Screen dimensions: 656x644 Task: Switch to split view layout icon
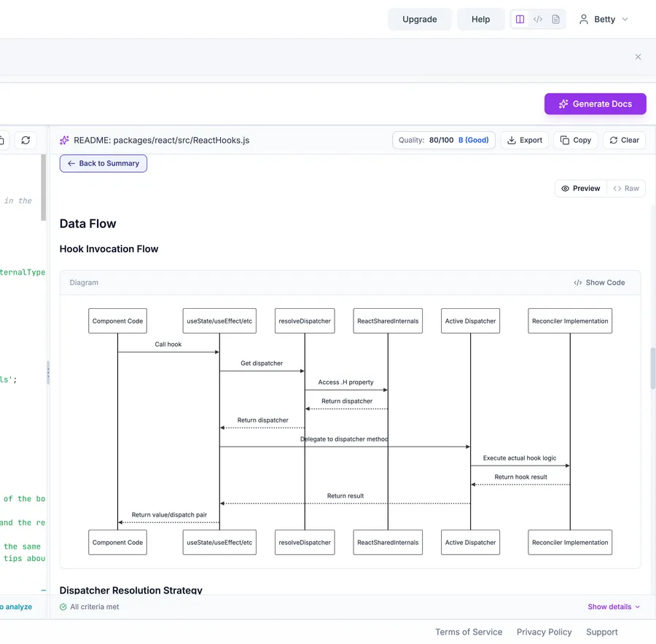pyautogui.click(x=520, y=20)
